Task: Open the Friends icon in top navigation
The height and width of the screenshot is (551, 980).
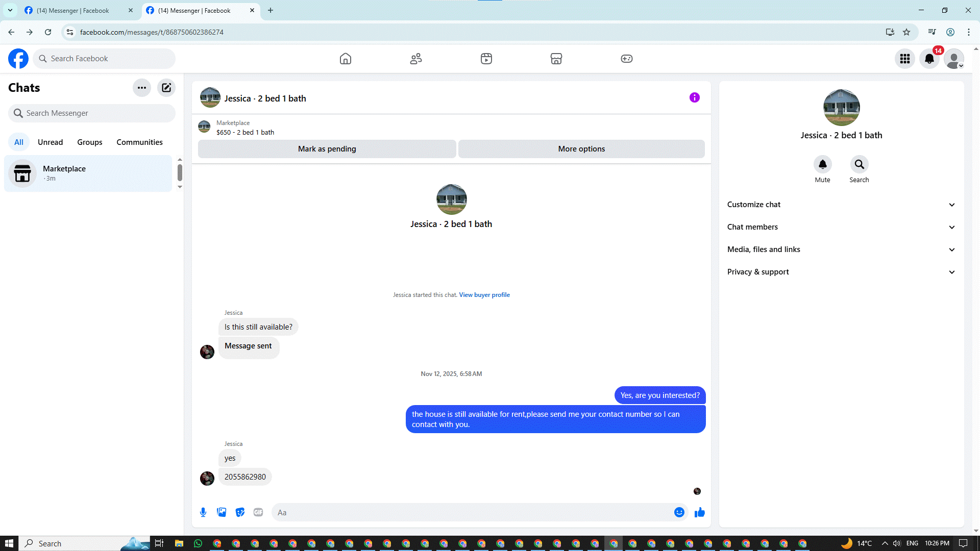Action: tap(416, 59)
